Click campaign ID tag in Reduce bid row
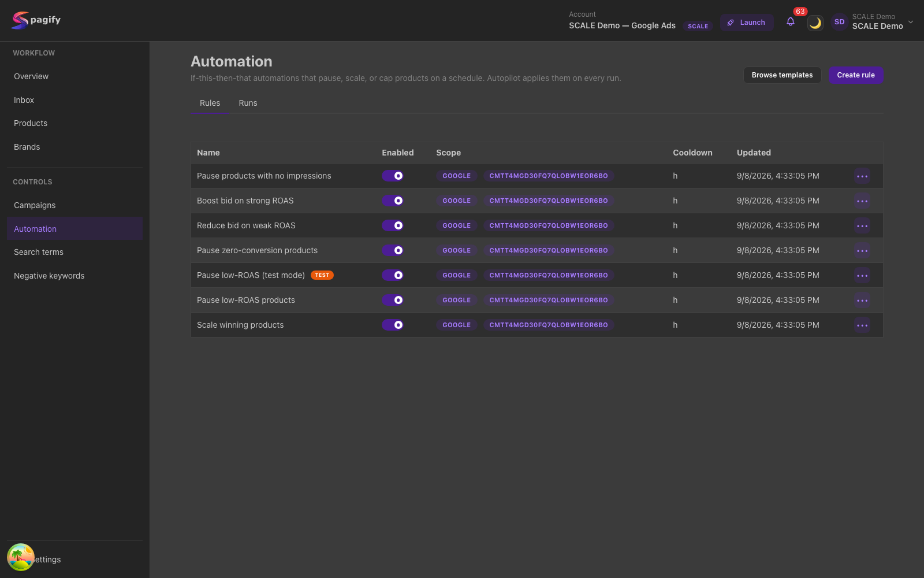This screenshot has width=924, height=578. point(549,225)
